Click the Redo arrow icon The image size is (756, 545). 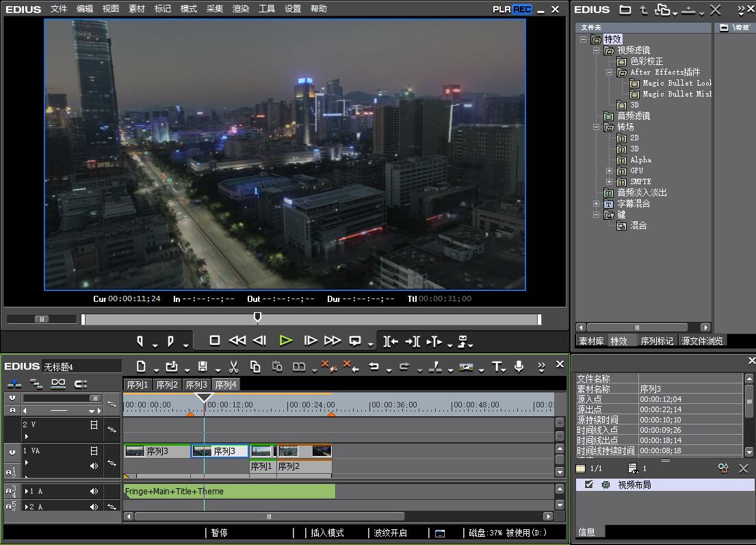pos(404,366)
